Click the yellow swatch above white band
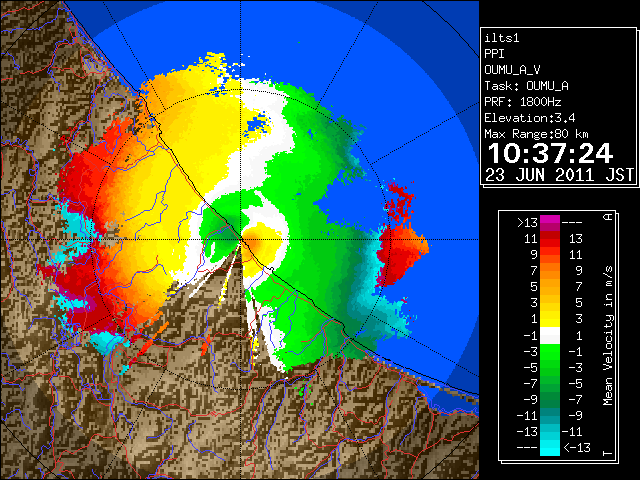 (550, 319)
